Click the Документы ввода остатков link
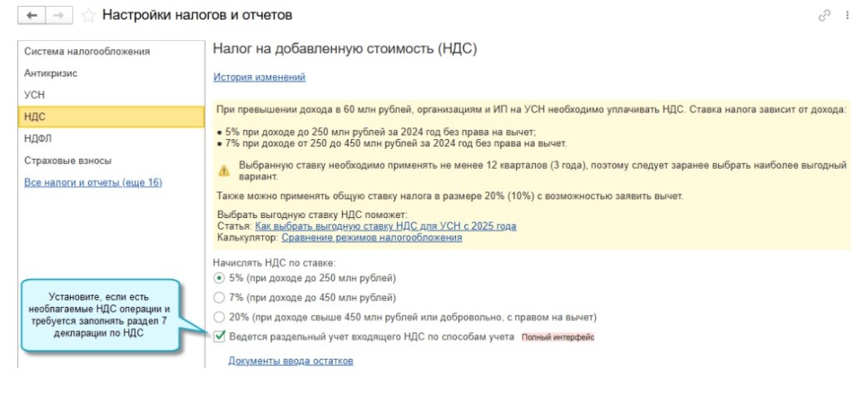The width and height of the screenshot is (868, 407). [290, 360]
